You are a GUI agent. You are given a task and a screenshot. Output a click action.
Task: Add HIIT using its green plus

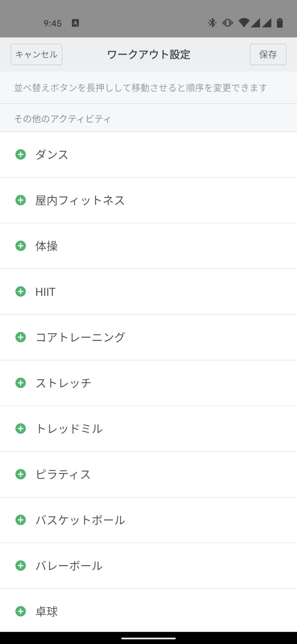[21, 291]
